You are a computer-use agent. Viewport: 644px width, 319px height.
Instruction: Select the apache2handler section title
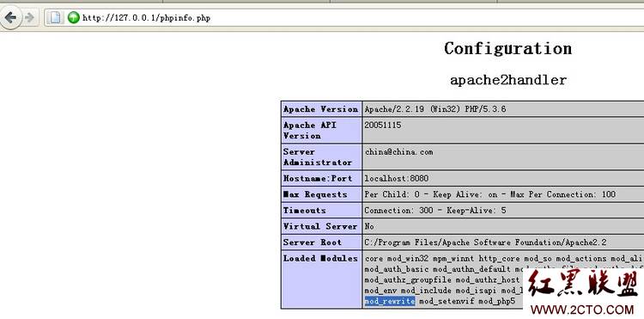(508, 80)
